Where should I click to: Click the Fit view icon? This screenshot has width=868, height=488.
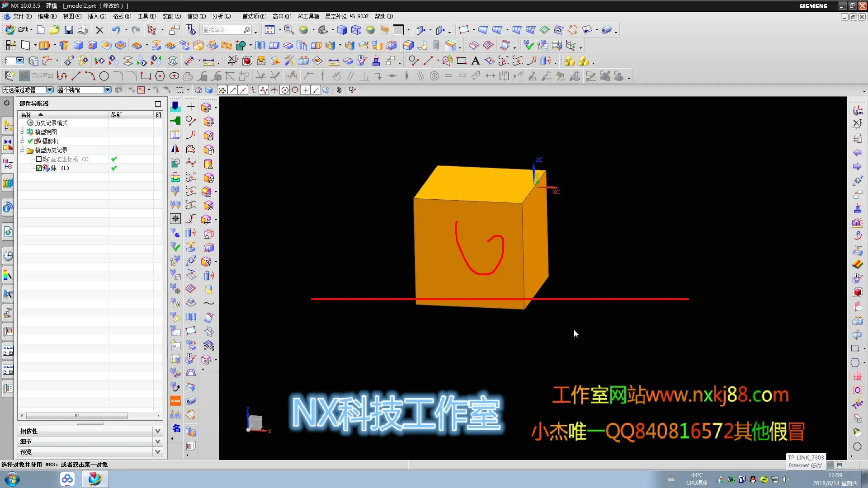[x=270, y=30]
